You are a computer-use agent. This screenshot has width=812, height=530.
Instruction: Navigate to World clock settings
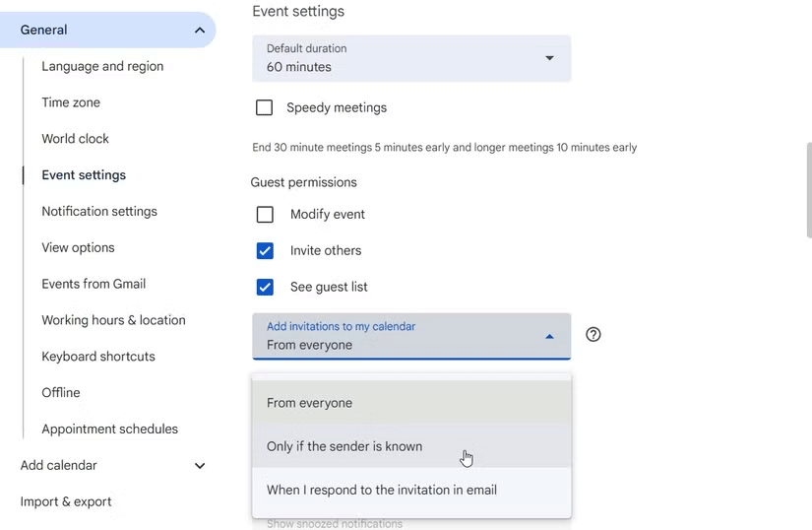tap(75, 139)
